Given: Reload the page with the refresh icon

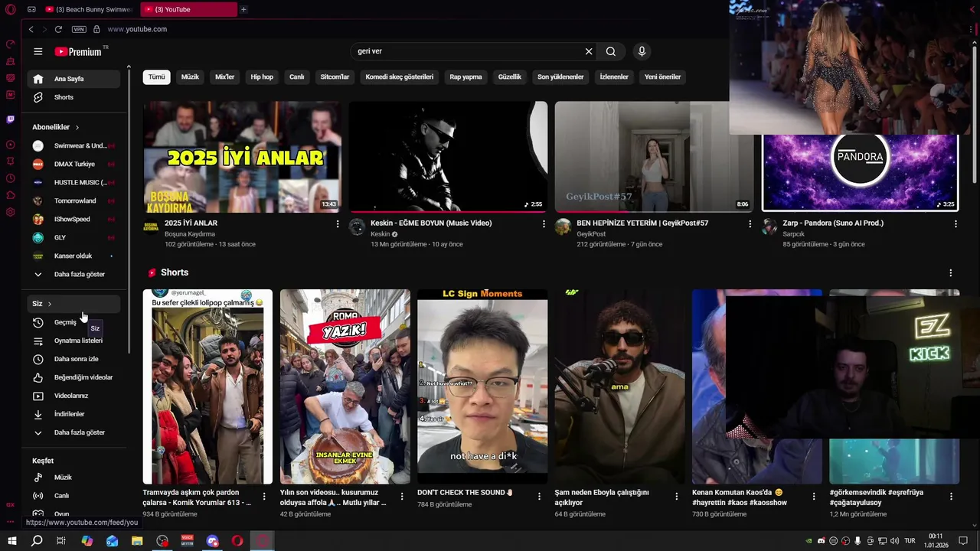Looking at the screenshot, I should pos(58,29).
